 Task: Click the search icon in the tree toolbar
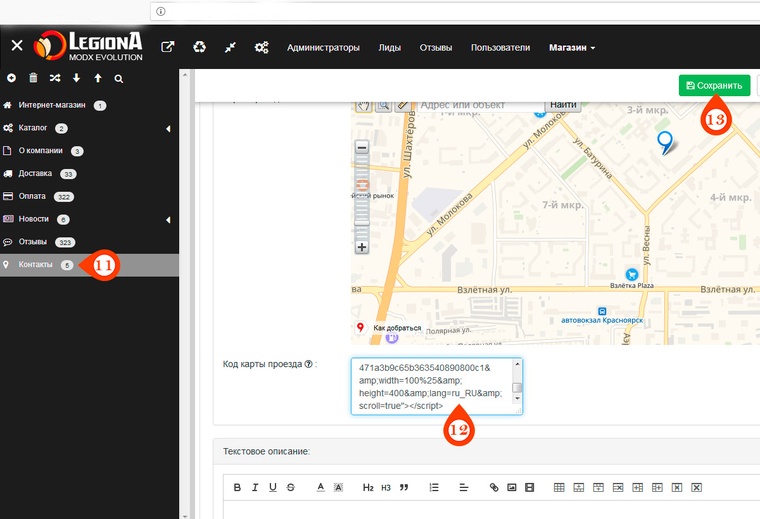118,78
